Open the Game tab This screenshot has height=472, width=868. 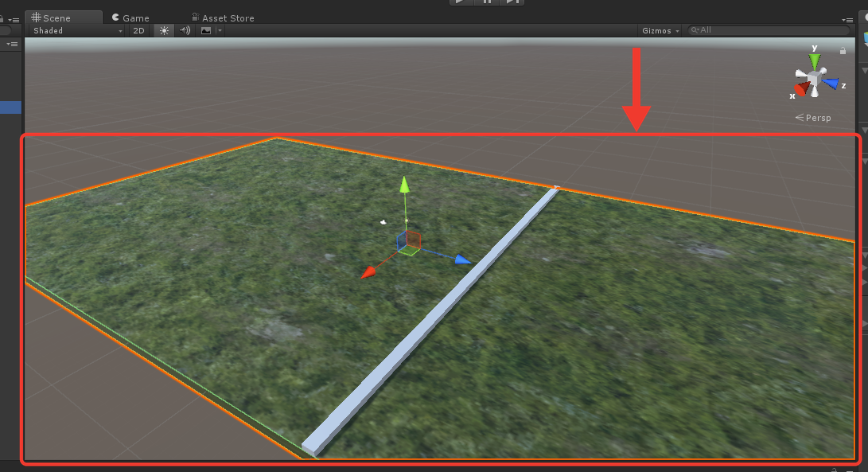(130, 18)
